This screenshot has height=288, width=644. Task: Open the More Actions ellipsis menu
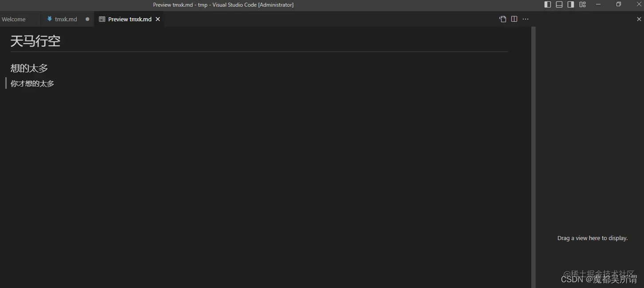click(525, 19)
